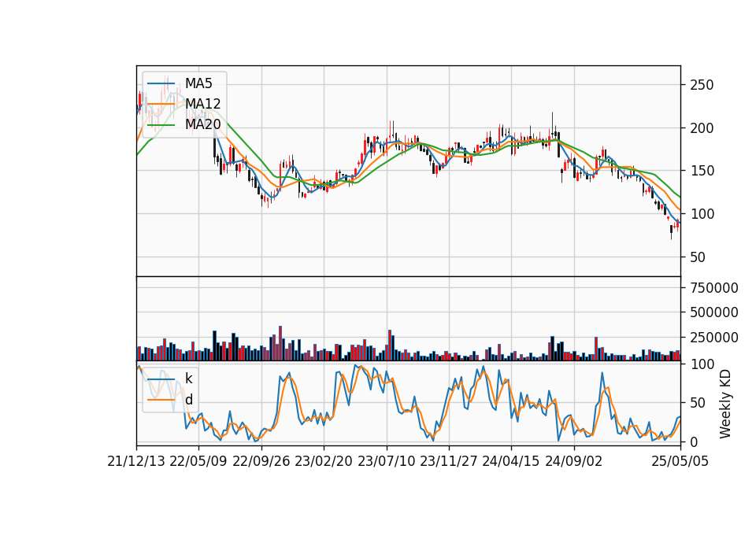Select the 23/11/27 date tick label
Image resolution: width=756 pixels, height=543 pixels.
click(x=448, y=461)
